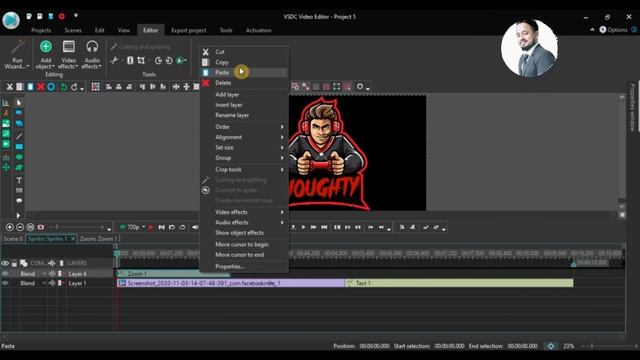Screen dimensions: 640x360
Task: Select the pointer cursor tool
Action: [19, 102]
